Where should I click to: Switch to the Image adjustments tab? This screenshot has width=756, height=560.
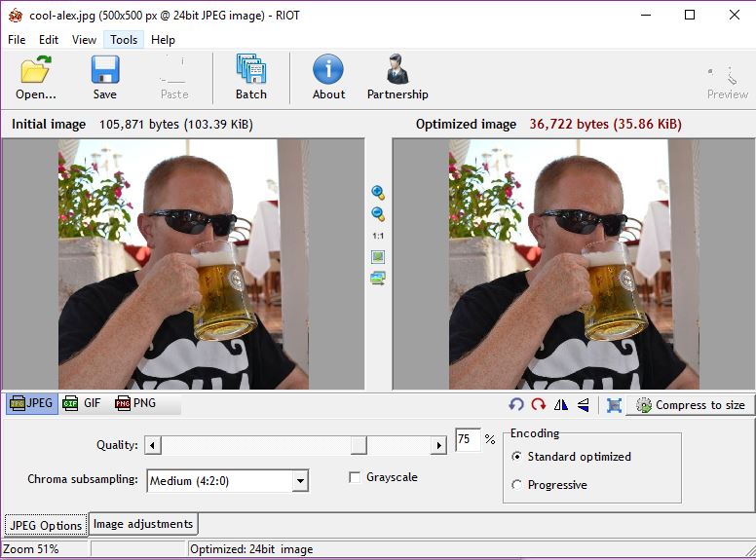(143, 524)
